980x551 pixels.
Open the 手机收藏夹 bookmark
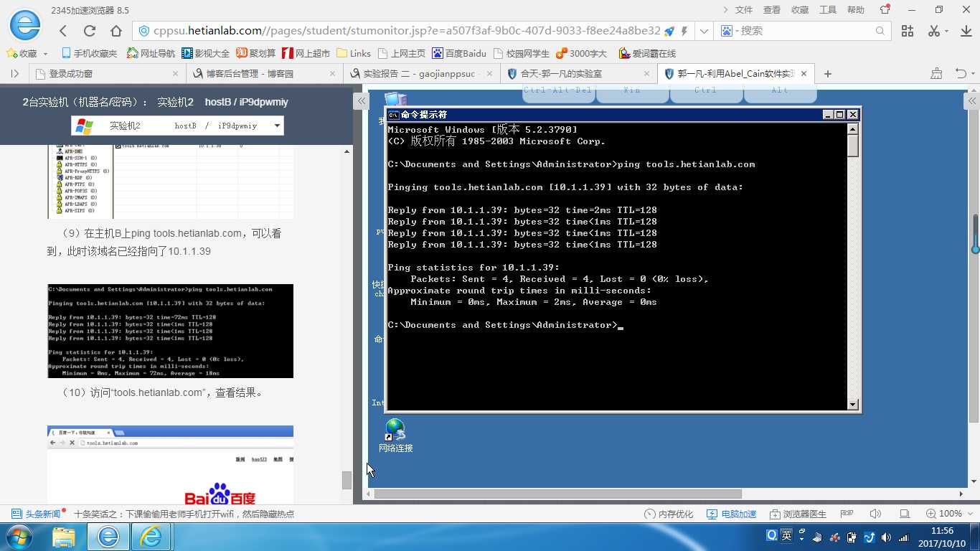click(89, 53)
